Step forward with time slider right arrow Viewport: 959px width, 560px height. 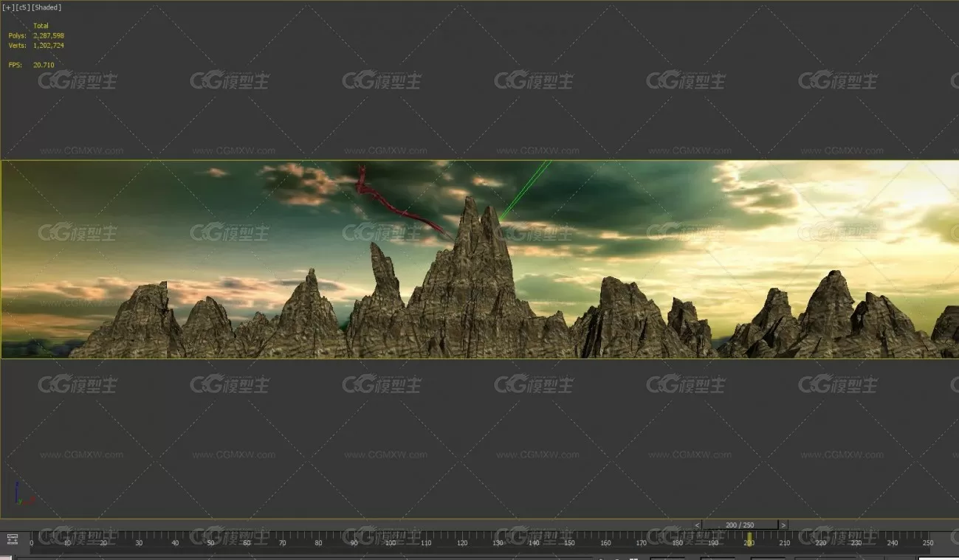tap(783, 525)
